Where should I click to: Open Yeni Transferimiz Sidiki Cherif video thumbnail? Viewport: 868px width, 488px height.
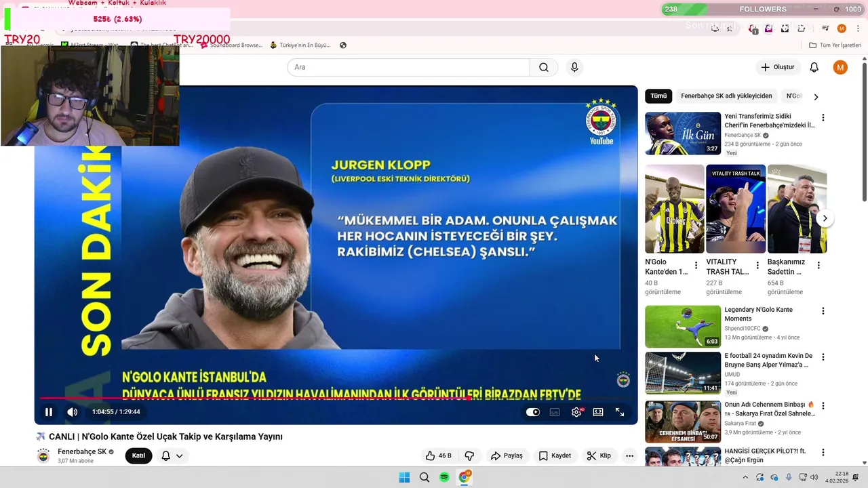tap(683, 134)
